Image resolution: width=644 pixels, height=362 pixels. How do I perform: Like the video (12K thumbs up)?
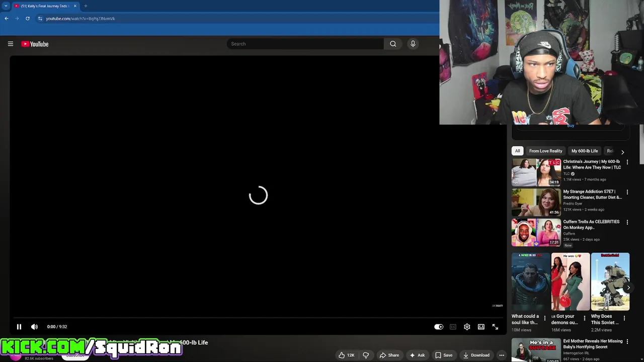tap(346, 355)
